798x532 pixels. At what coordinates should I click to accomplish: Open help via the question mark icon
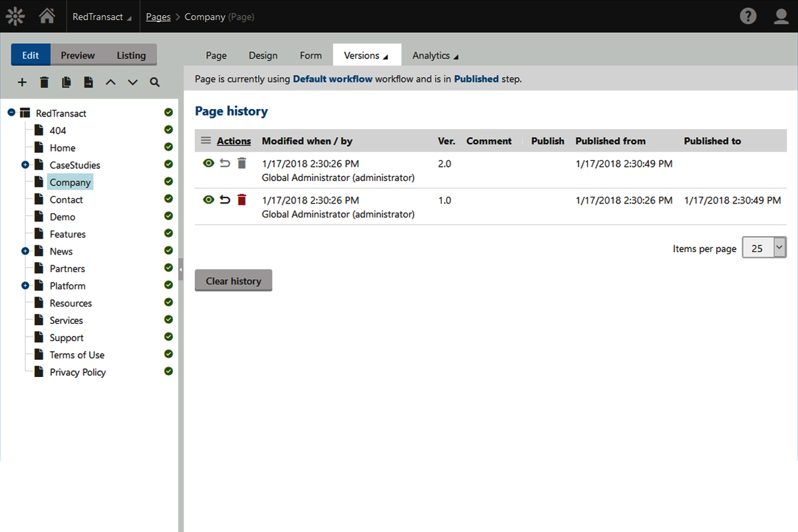click(748, 17)
